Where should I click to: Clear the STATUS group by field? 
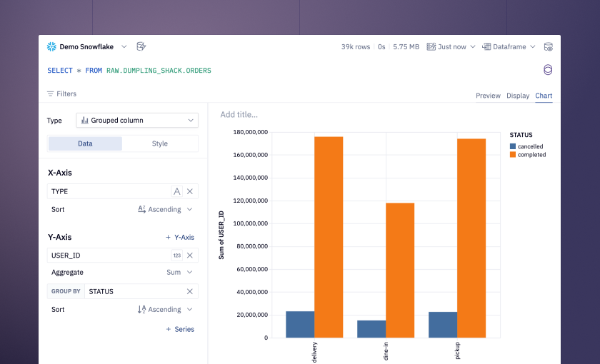click(x=190, y=291)
